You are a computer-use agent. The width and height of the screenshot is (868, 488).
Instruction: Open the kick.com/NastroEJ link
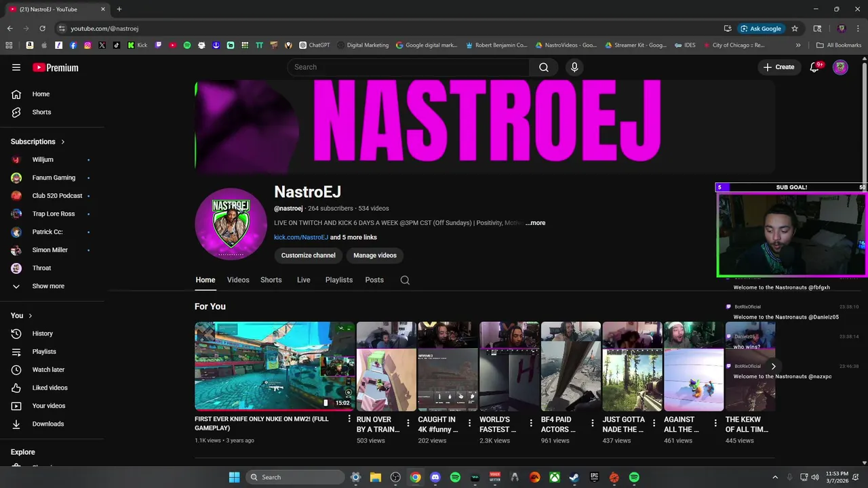[x=301, y=237]
